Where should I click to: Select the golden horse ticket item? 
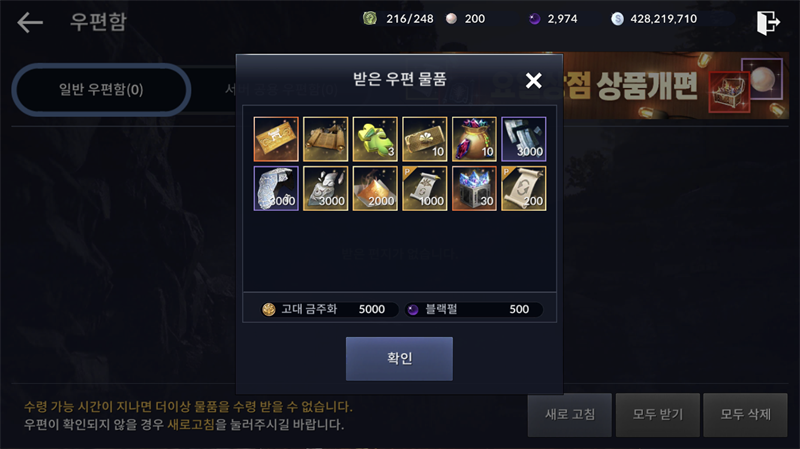pyautogui.click(x=276, y=139)
